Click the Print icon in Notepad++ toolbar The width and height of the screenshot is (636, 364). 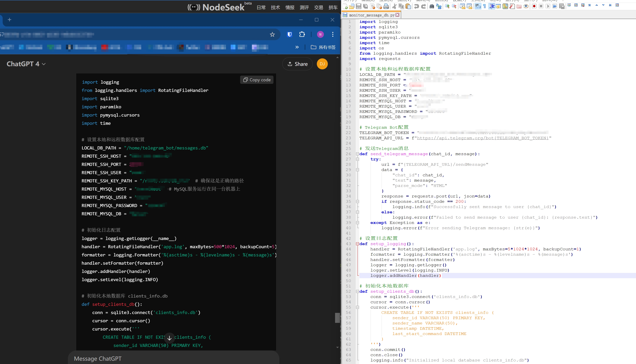click(386, 6)
